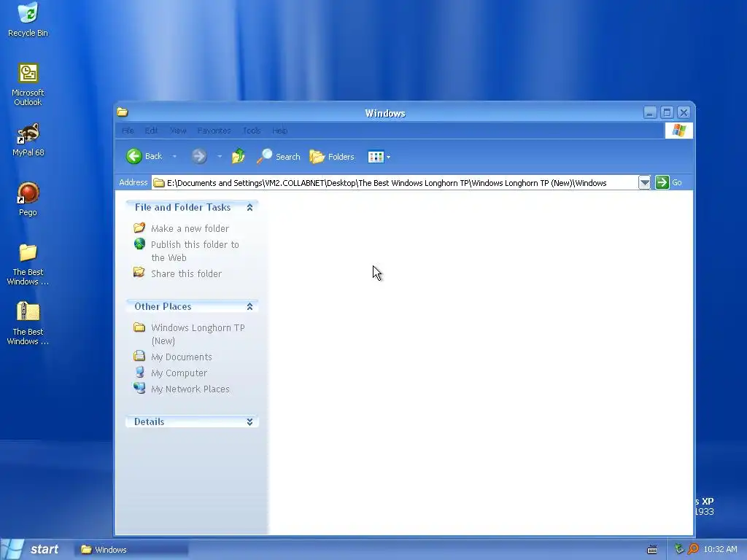747x560 pixels.
Task: Click the 10:32 AM clock
Action: pyautogui.click(x=720, y=549)
